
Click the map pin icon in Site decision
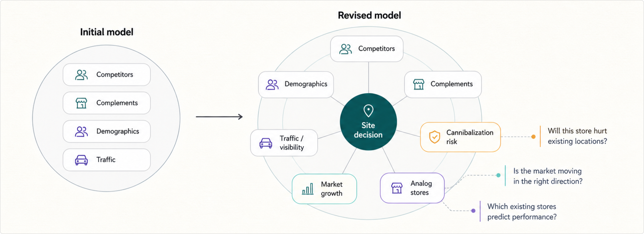368,111
